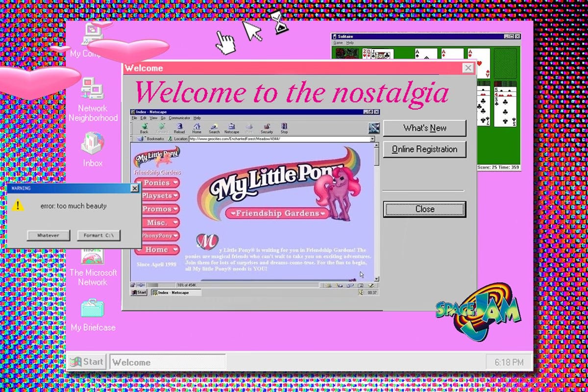Click Whatever in the warning dialog

pyautogui.click(x=49, y=236)
